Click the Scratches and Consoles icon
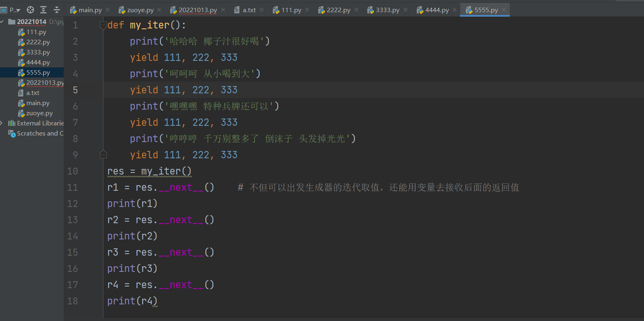Viewport: 644px width, 321px height. [12, 134]
